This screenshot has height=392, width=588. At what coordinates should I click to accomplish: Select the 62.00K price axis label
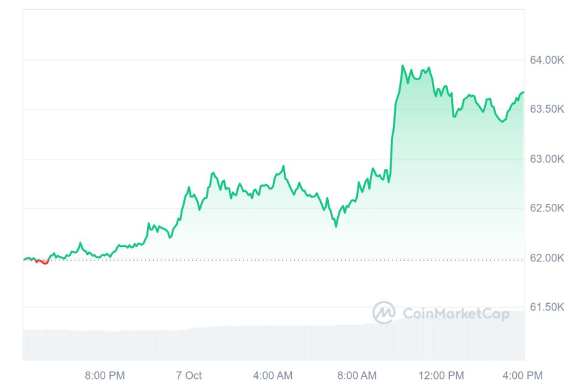pyautogui.click(x=547, y=258)
